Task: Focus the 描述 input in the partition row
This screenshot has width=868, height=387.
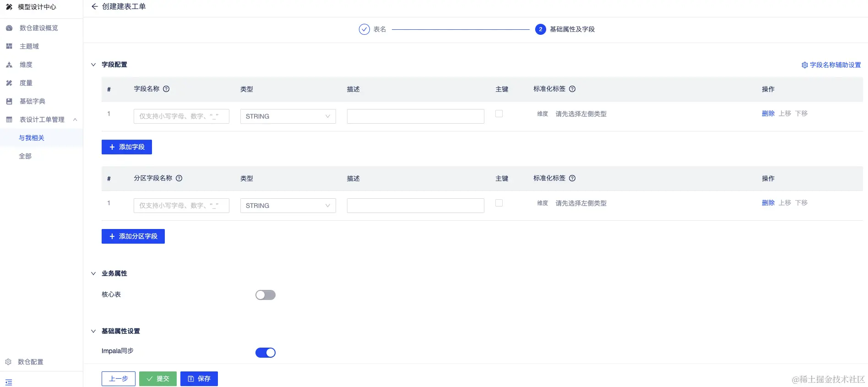Action: click(416, 206)
